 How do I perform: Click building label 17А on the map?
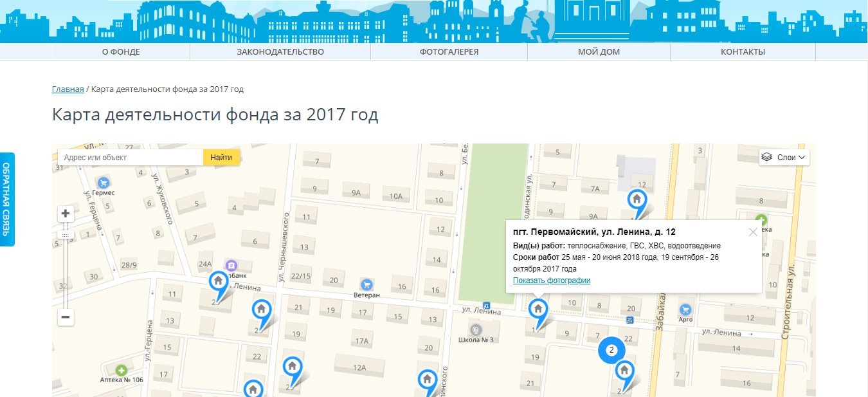tap(361, 340)
